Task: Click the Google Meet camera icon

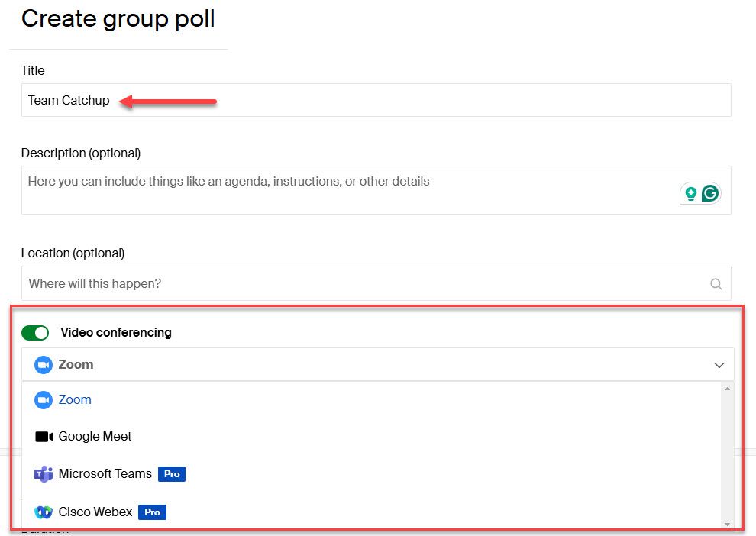Action: [44, 436]
